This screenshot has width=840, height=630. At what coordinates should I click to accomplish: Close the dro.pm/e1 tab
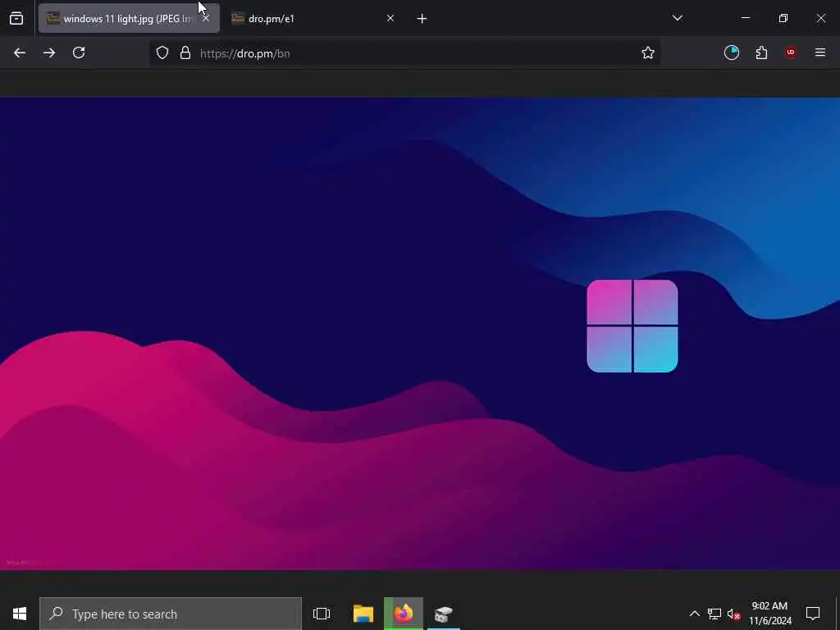point(390,19)
